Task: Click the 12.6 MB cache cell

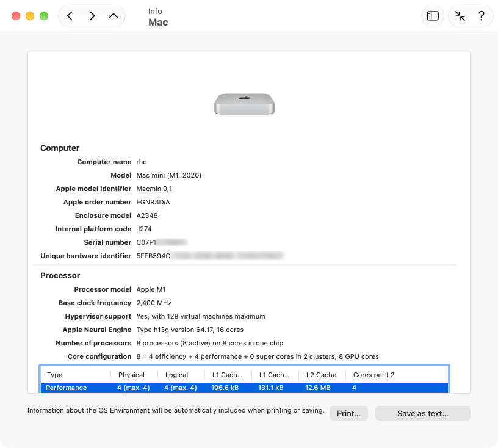Action: [x=317, y=388]
